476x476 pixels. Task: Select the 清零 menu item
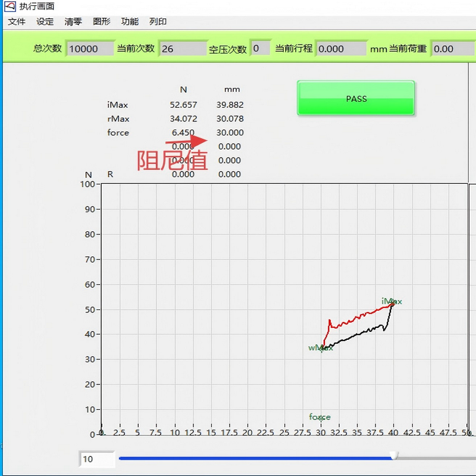pos(73,21)
